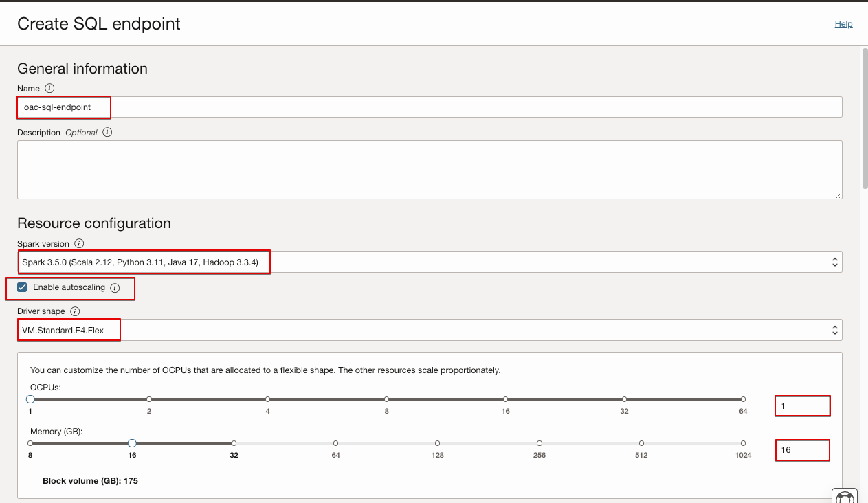Screen dimensions: 868x503
Task: Set OCPUs slider to the 8 mark
Action: tap(387, 399)
